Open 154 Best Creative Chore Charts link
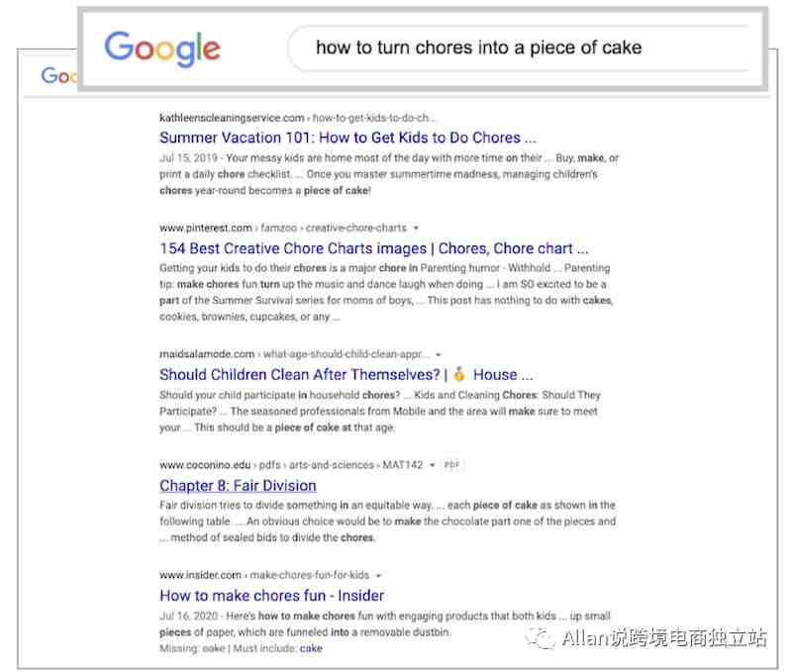792x672 pixels. [374, 248]
